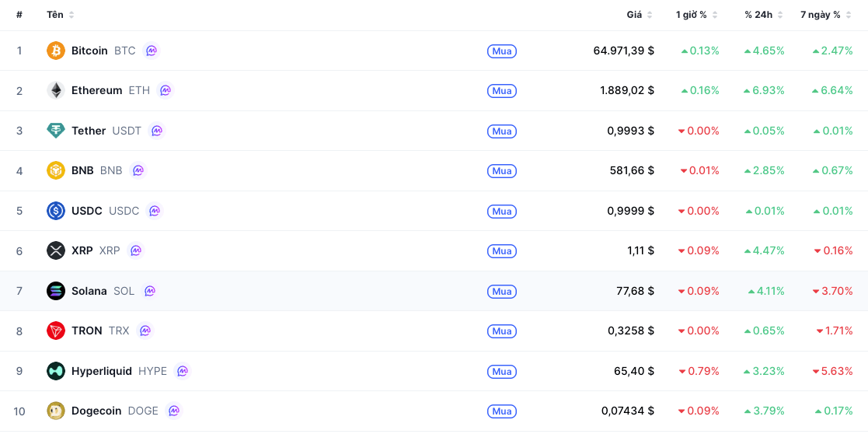Click Hyperliquid price 65,40 $
The width and height of the screenshot is (868, 434).
click(x=634, y=371)
